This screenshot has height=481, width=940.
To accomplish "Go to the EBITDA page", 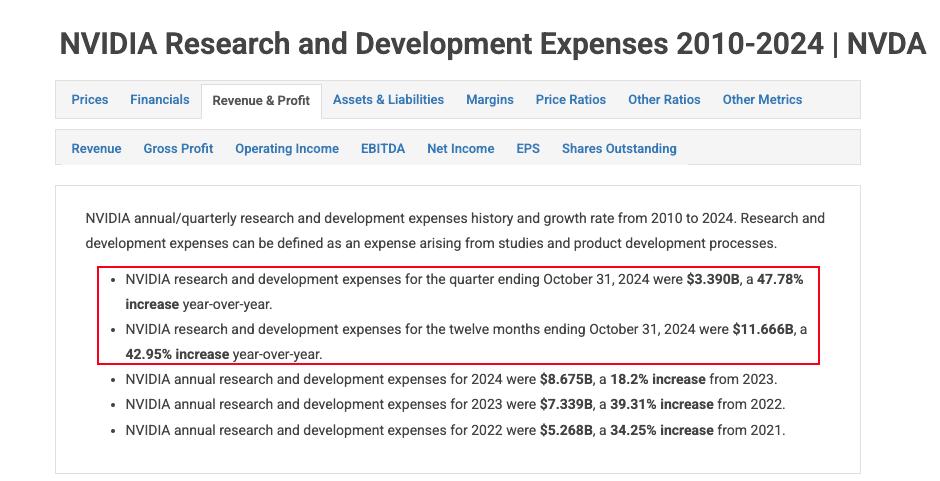I will [382, 149].
